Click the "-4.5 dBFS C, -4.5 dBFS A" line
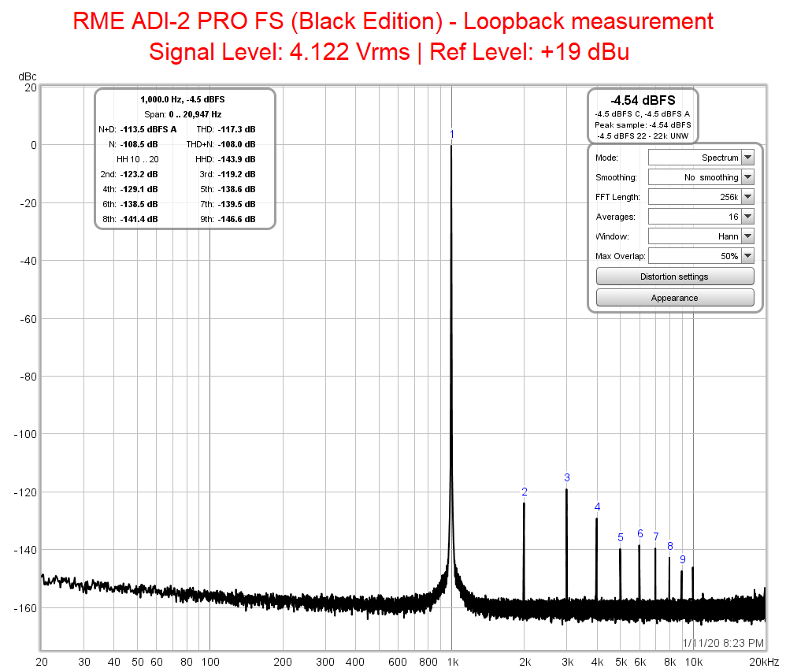786x672 pixels. (x=643, y=114)
